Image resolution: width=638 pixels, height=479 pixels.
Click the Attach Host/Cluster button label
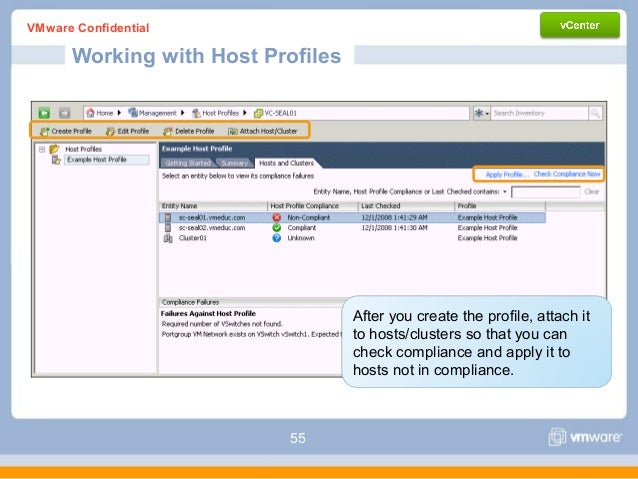[x=269, y=131]
